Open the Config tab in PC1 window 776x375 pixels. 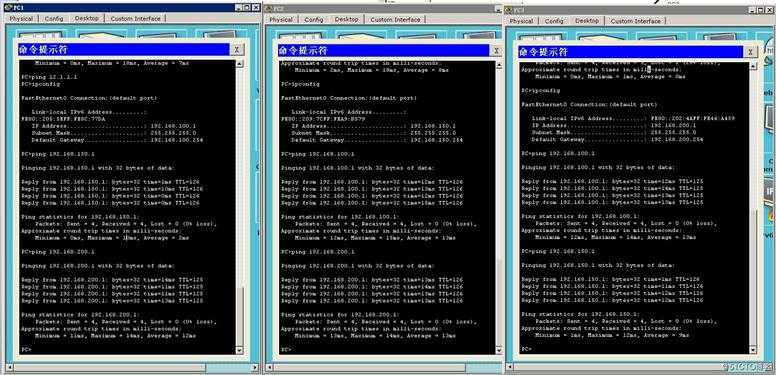pos(54,19)
